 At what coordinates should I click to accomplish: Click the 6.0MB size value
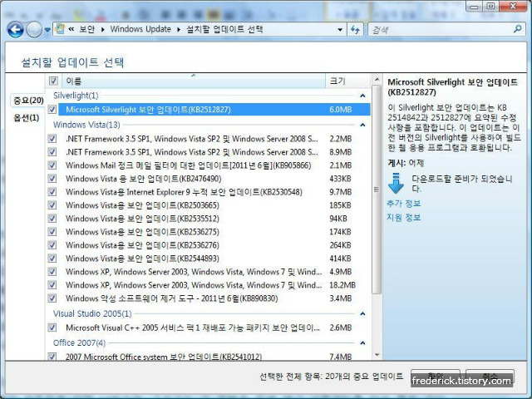tap(341, 110)
